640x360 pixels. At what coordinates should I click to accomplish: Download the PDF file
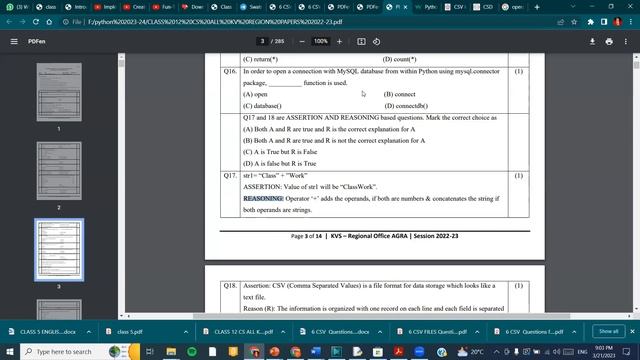(592, 41)
